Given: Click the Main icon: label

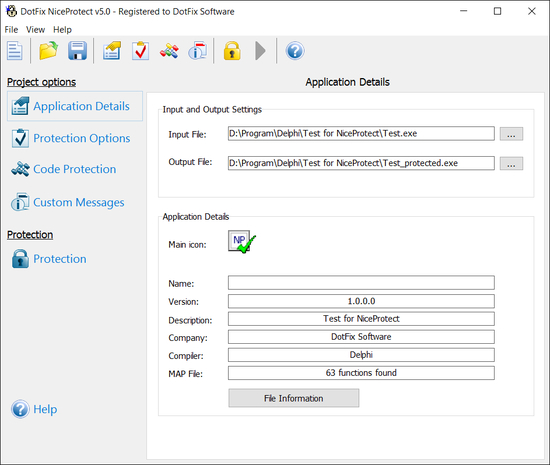Looking at the screenshot, I should pos(187,245).
